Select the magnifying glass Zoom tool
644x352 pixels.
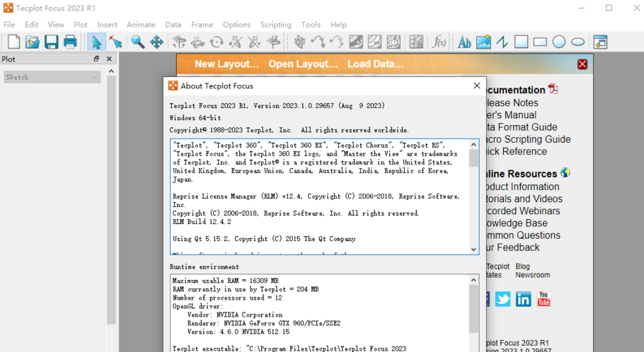pyautogui.click(x=137, y=42)
